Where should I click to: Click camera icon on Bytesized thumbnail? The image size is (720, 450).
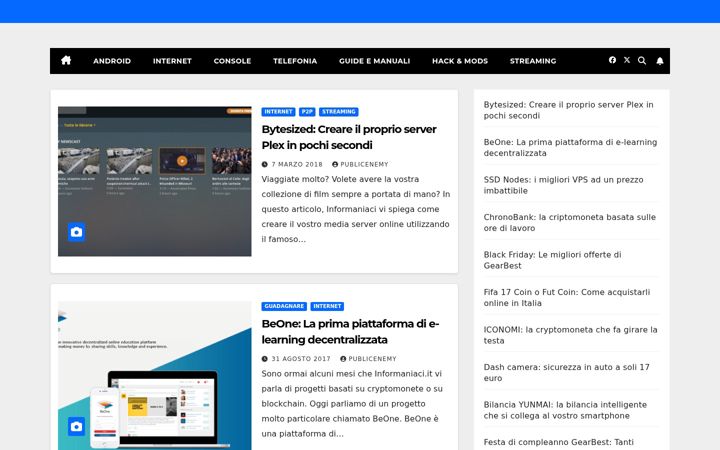(77, 232)
